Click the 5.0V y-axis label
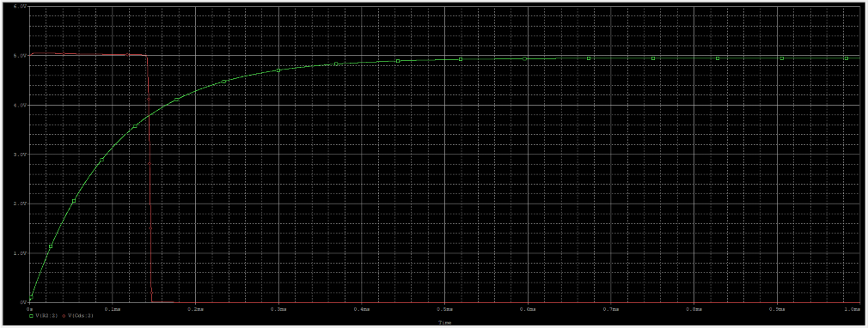This screenshot has width=868, height=328. click(20, 55)
